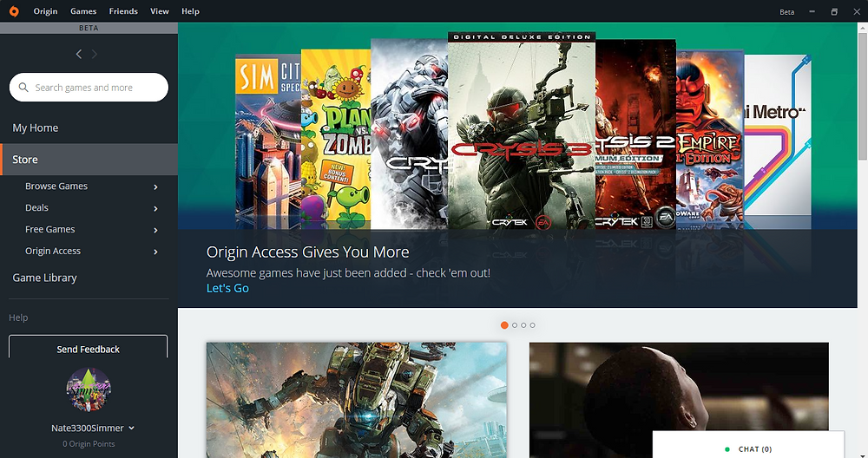Select the first carousel dot
Image resolution: width=868 pixels, height=458 pixels.
coord(504,325)
